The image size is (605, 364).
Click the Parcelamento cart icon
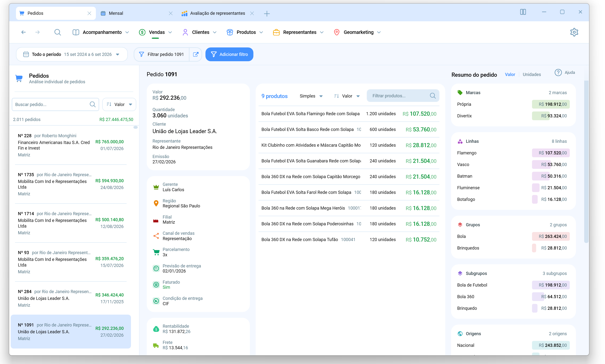(x=156, y=252)
